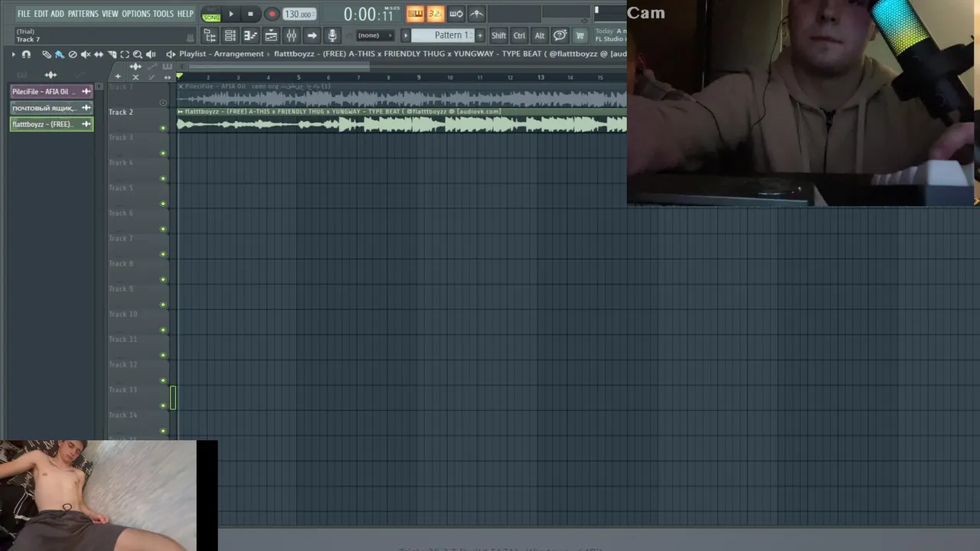This screenshot has width=980, height=551.
Task: Open the HELP menu
Action: pyautogui.click(x=185, y=14)
